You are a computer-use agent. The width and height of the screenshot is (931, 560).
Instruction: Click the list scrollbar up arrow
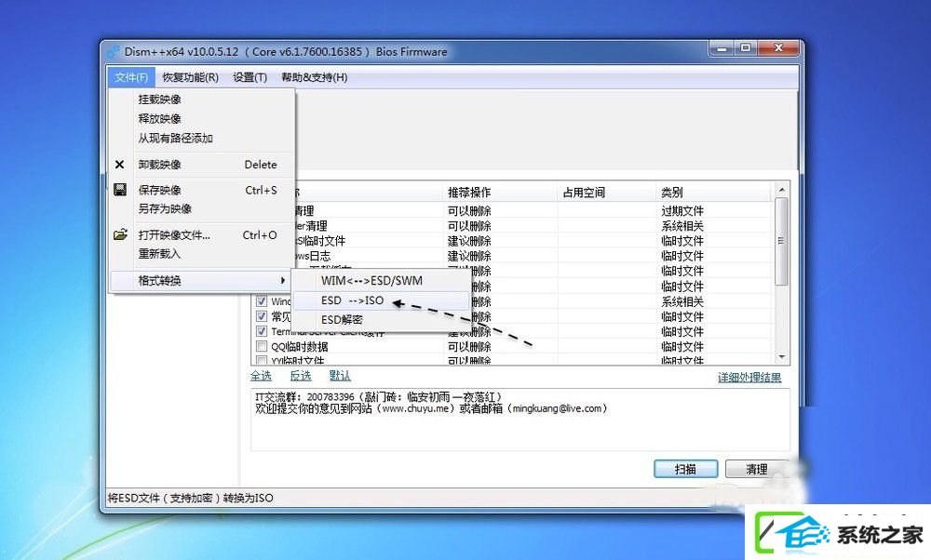click(781, 190)
